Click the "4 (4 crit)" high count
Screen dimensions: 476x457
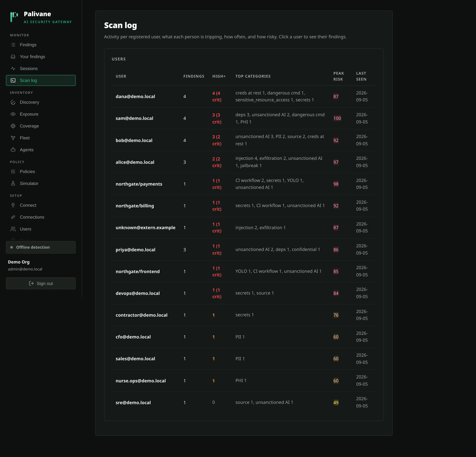pyautogui.click(x=217, y=97)
